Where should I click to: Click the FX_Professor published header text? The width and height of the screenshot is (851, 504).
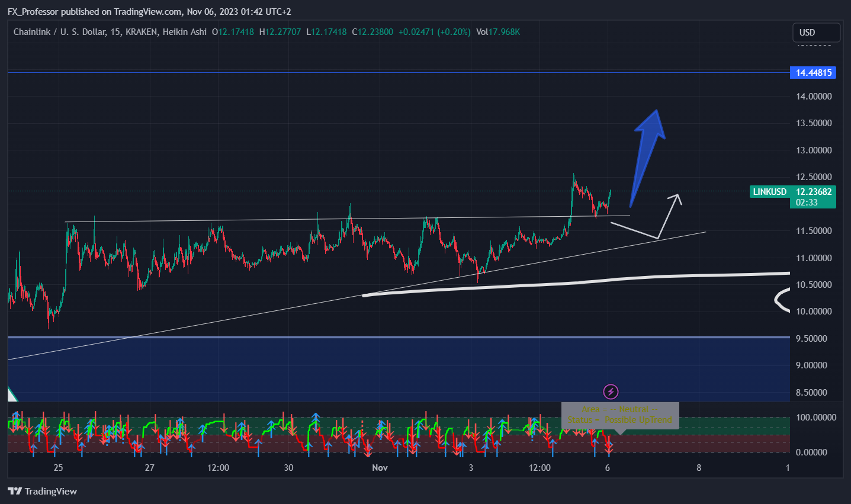tap(149, 11)
